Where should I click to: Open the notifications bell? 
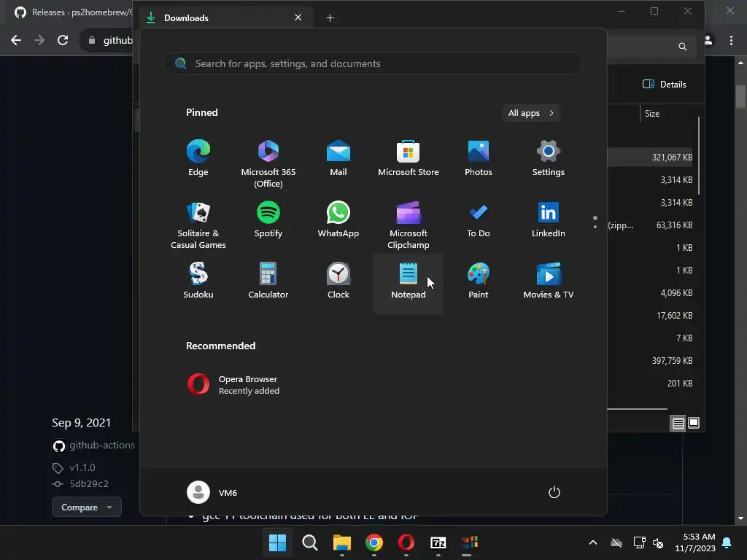(x=727, y=542)
